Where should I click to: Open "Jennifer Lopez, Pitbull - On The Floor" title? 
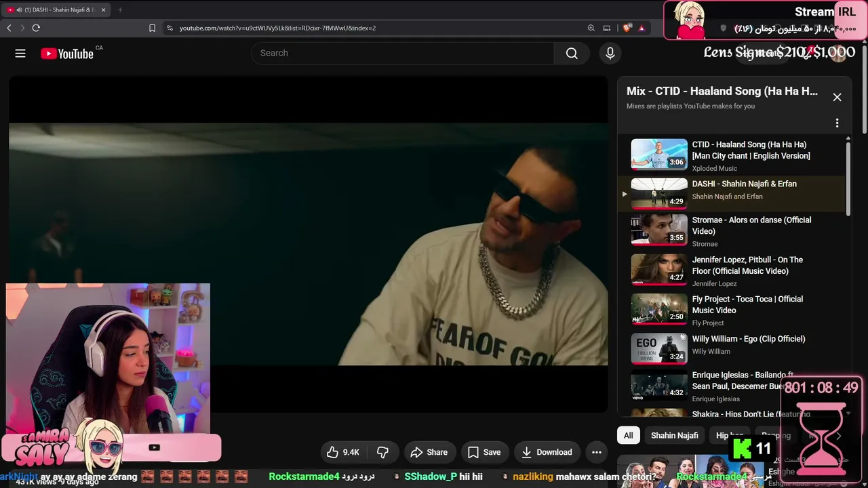tap(747, 265)
